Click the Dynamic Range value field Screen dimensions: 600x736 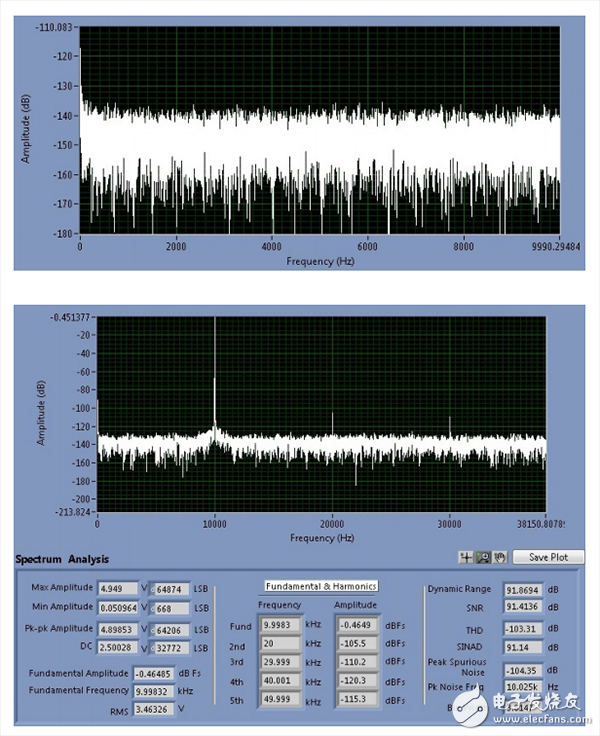531,590
